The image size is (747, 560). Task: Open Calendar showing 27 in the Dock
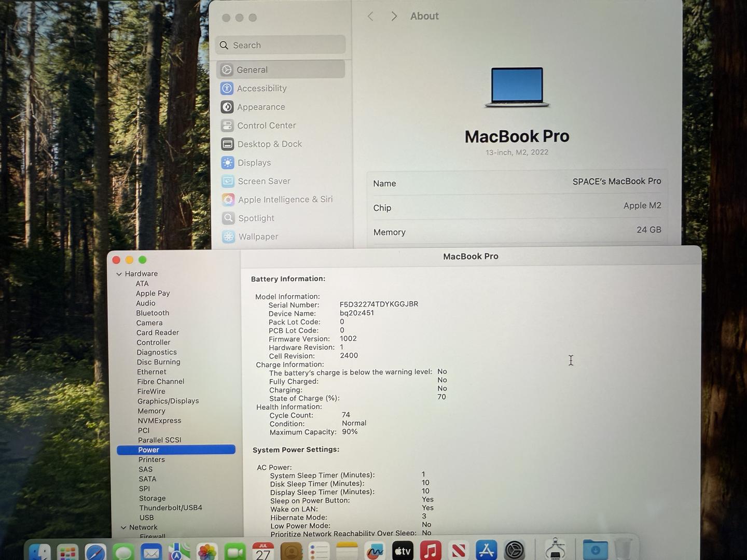click(x=263, y=551)
